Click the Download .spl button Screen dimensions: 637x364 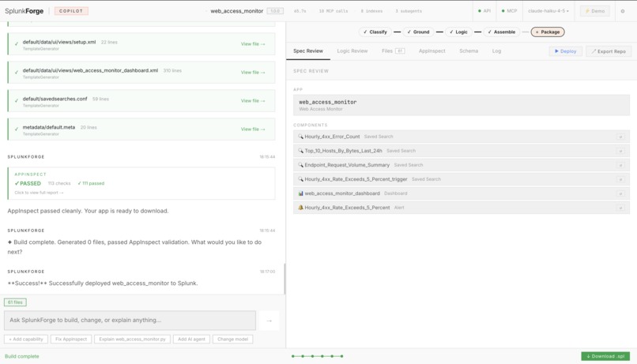point(605,356)
